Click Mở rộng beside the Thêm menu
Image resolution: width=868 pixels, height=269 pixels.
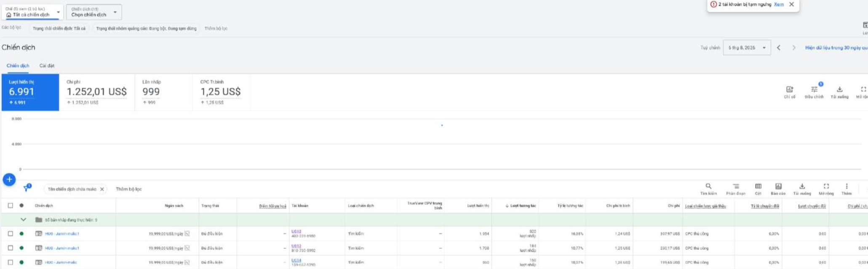pos(826,189)
